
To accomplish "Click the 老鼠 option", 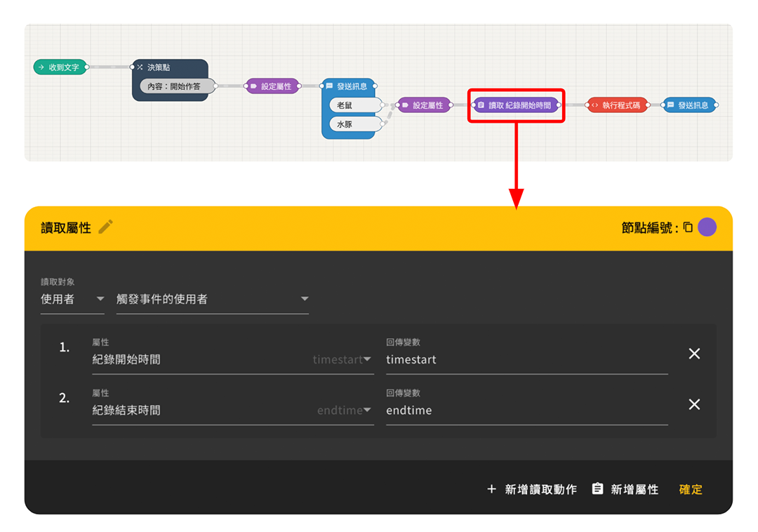I will click(x=356, y=105).
